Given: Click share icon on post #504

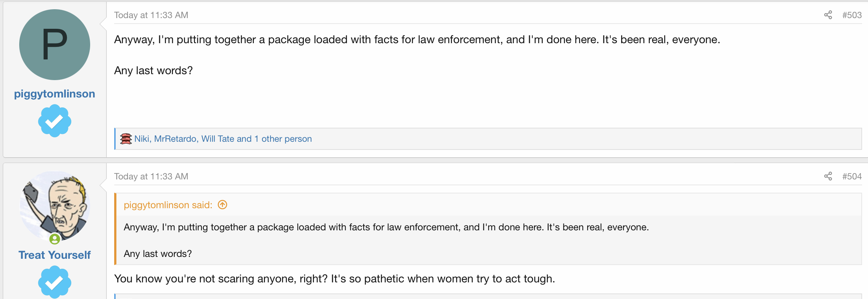Looking at the screenshot, I should click(828, 176).
